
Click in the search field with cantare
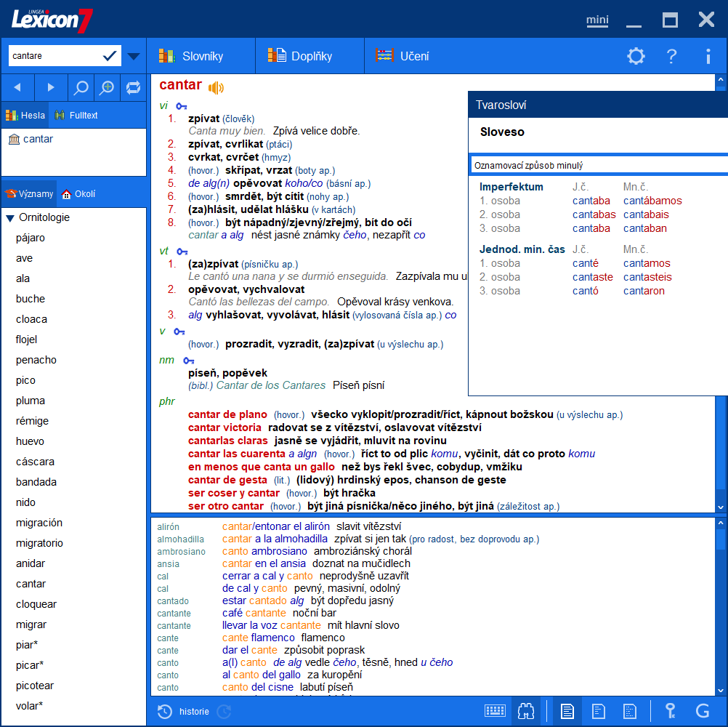[x=54, y=56]
